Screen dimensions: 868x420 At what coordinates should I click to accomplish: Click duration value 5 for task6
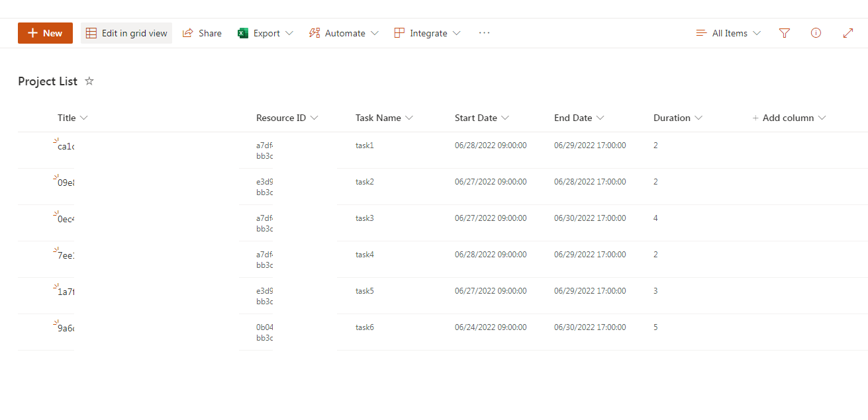[655, 327]
